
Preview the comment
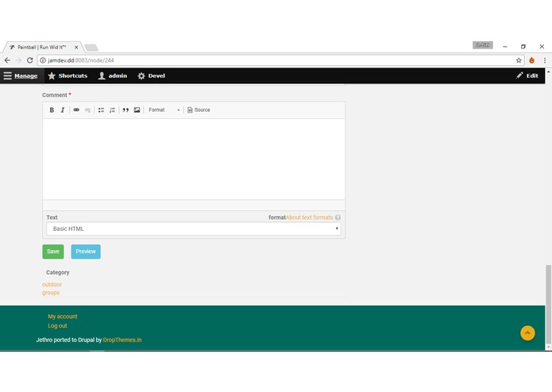click(x=86, y=252)
